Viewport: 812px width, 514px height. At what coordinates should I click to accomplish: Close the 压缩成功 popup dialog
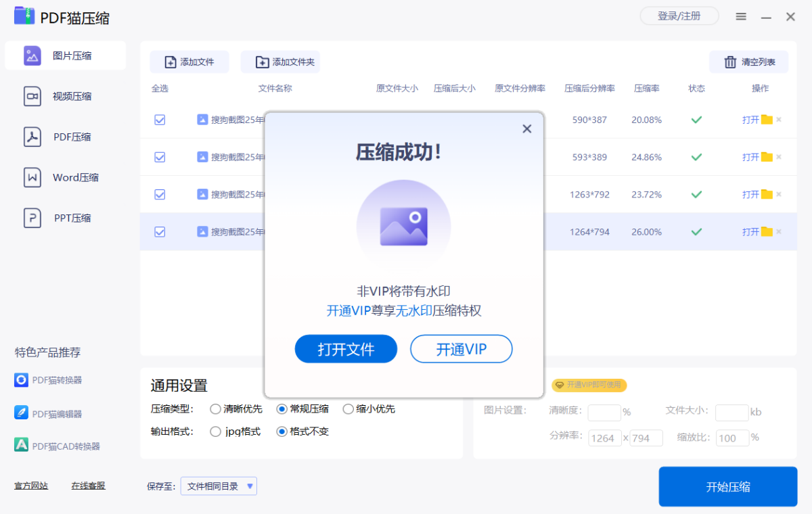[x=527, y=129]
